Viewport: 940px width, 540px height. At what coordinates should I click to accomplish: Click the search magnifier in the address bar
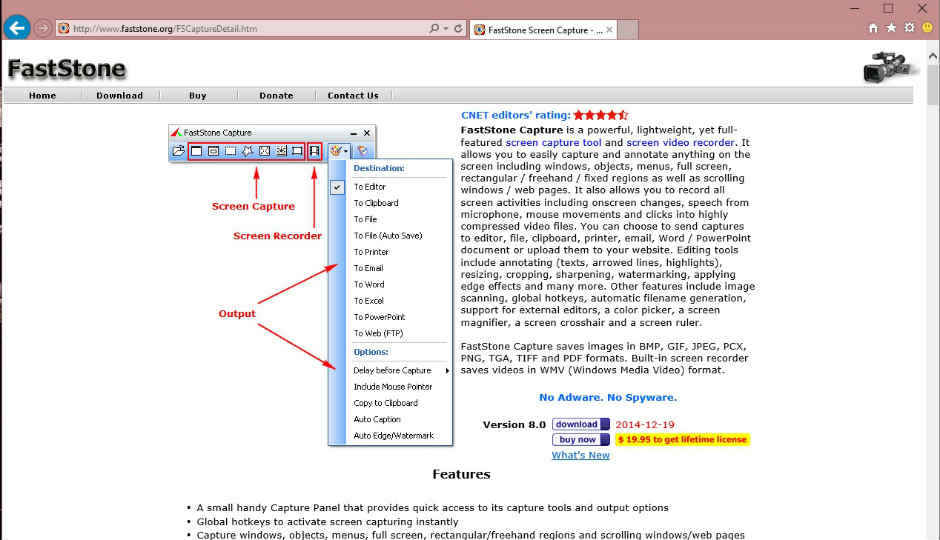(x=434, y=28)
